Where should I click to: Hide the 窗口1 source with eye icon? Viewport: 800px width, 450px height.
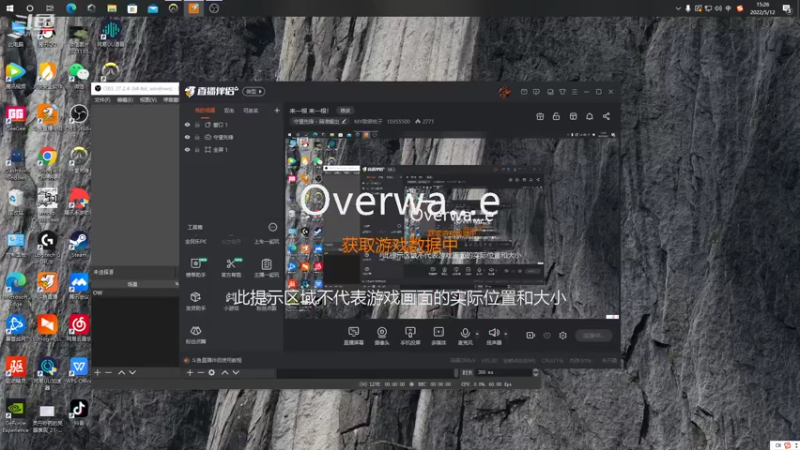tap(187, 124)
